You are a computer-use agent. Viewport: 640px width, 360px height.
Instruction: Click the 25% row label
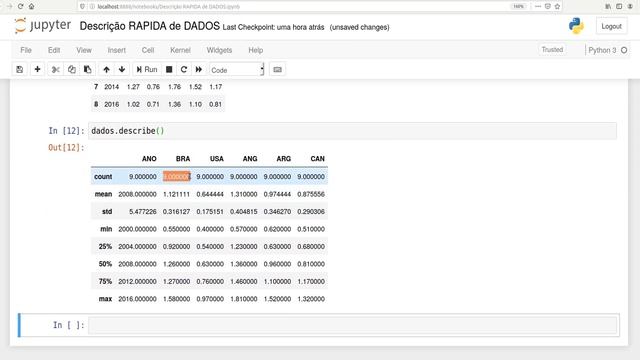(x=105, y=247)
